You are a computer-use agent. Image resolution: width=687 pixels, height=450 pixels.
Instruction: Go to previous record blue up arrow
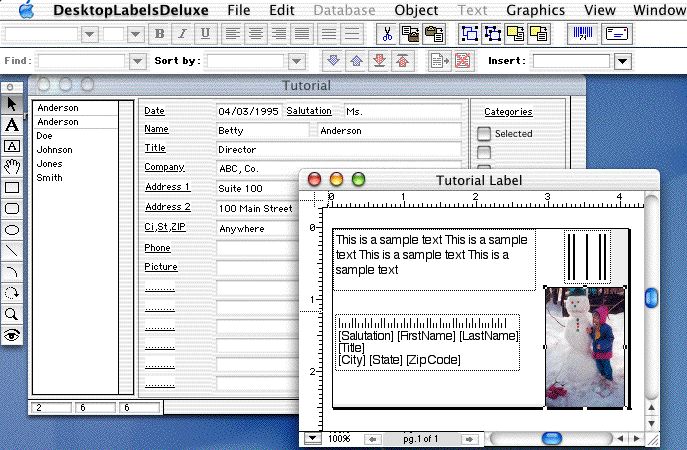coord(356,60)
